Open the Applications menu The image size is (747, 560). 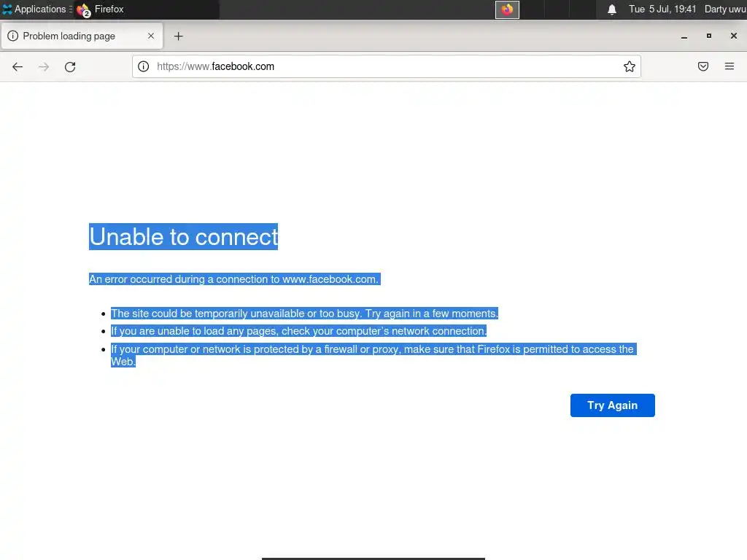coord(36,9)
